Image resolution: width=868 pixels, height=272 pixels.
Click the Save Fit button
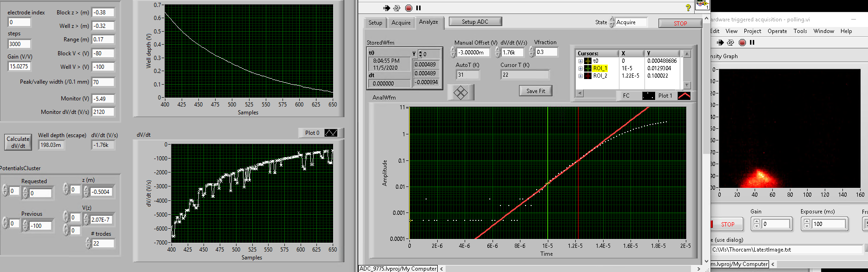535,91
